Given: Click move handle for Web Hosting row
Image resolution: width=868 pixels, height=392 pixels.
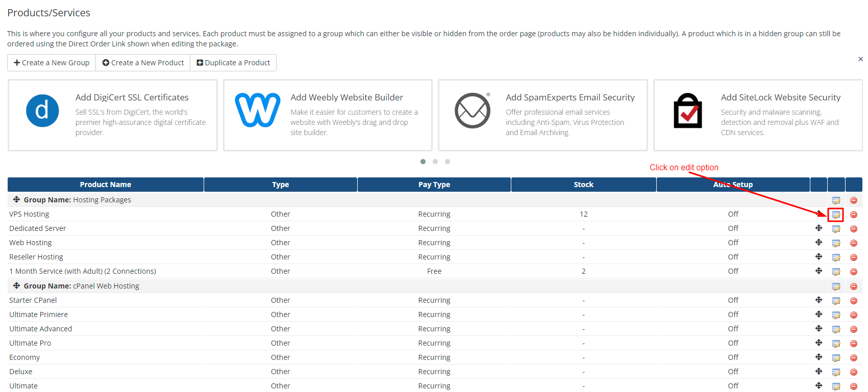Looking at the screenshot, I should pos(819,243).
